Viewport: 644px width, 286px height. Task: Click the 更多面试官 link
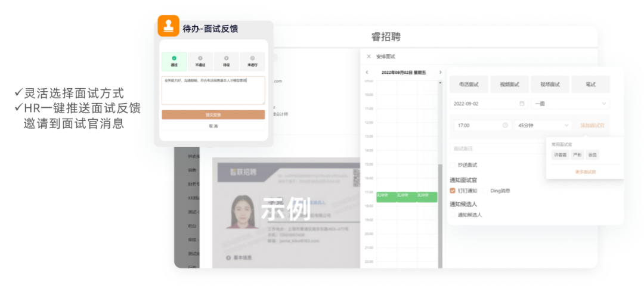[x=585, y=172]
